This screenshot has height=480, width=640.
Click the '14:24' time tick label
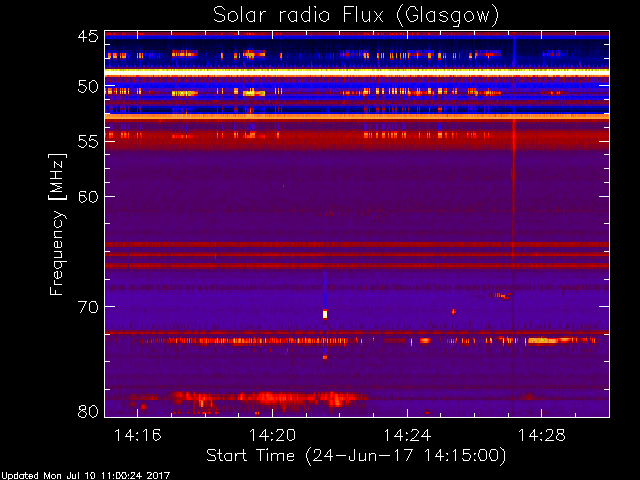407,435
